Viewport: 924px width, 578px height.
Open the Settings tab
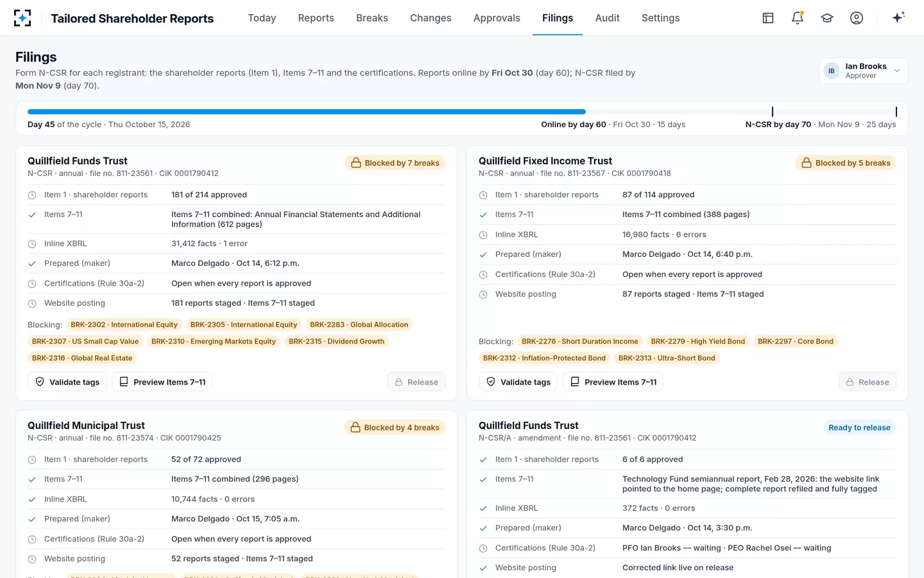tap(660, 18)
